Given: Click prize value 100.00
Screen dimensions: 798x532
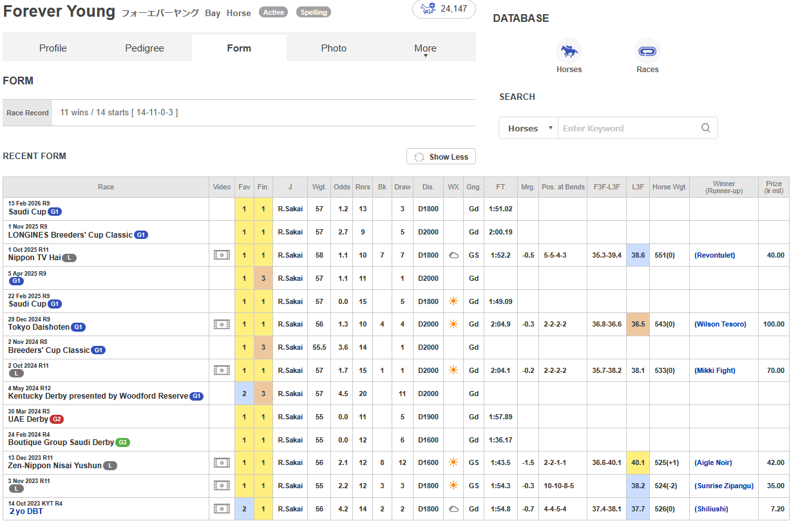Looking at the screenshot, I should 774,324.
